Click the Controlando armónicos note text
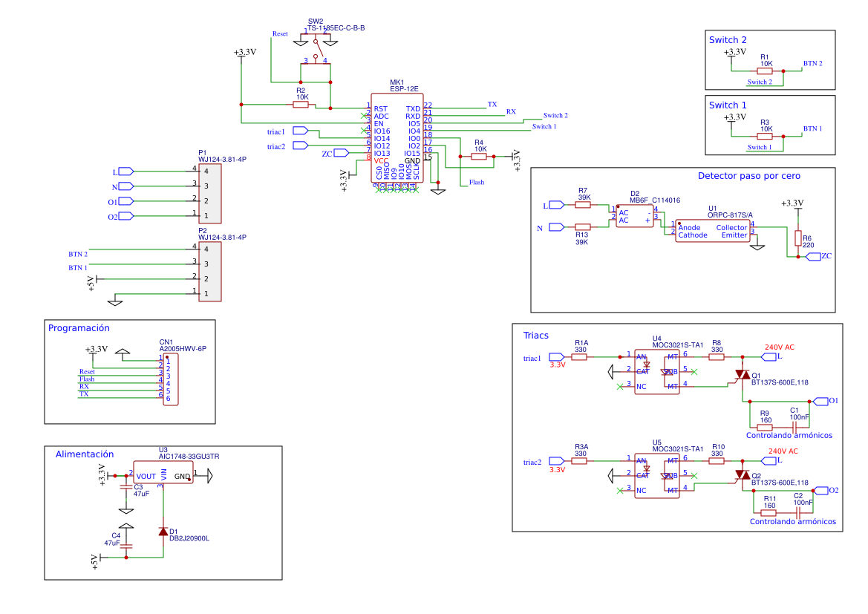This screenshot has width=868, height=614. [x=791, y=435]
